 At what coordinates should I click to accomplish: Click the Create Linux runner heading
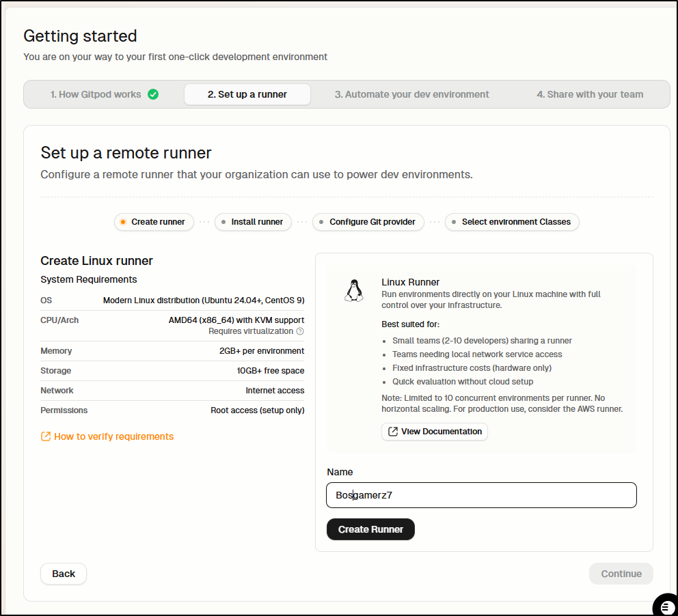pos(96,261)
